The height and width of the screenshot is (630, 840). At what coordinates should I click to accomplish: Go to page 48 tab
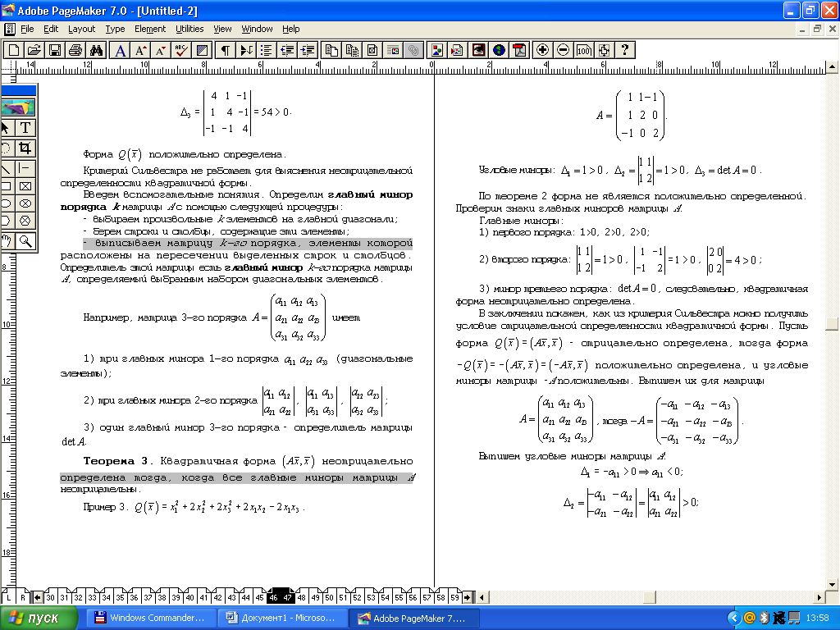pos(301,597)
